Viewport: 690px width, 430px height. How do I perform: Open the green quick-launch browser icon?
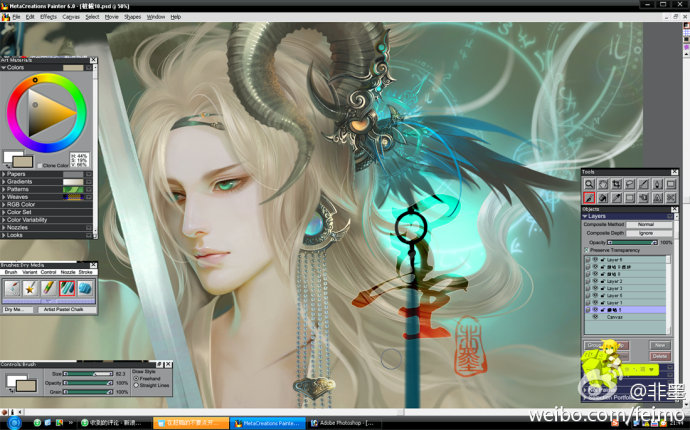[x=37, y=423]
